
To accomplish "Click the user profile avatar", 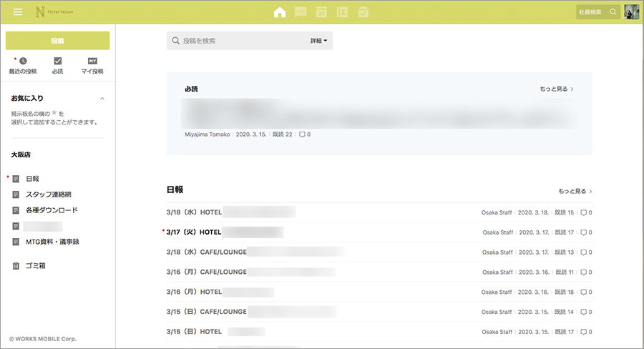I will tap(632, 12).
